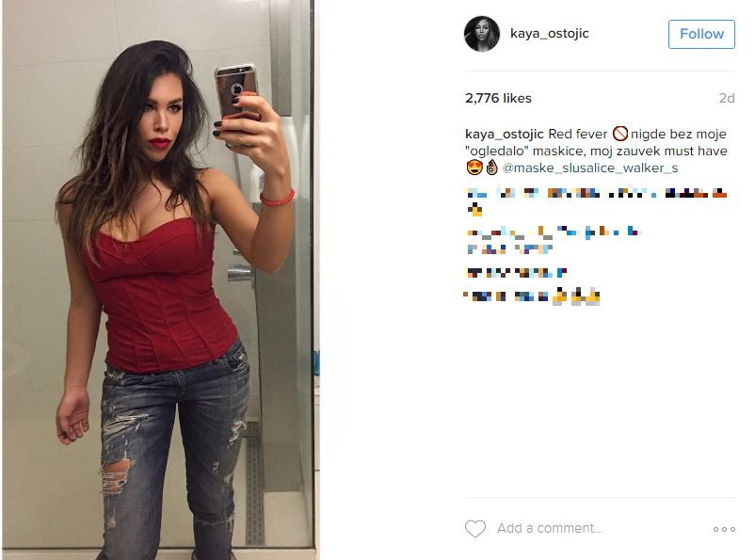Click the second blurred two-line comment
The image size is (755, 560).
tap(553, 240)
